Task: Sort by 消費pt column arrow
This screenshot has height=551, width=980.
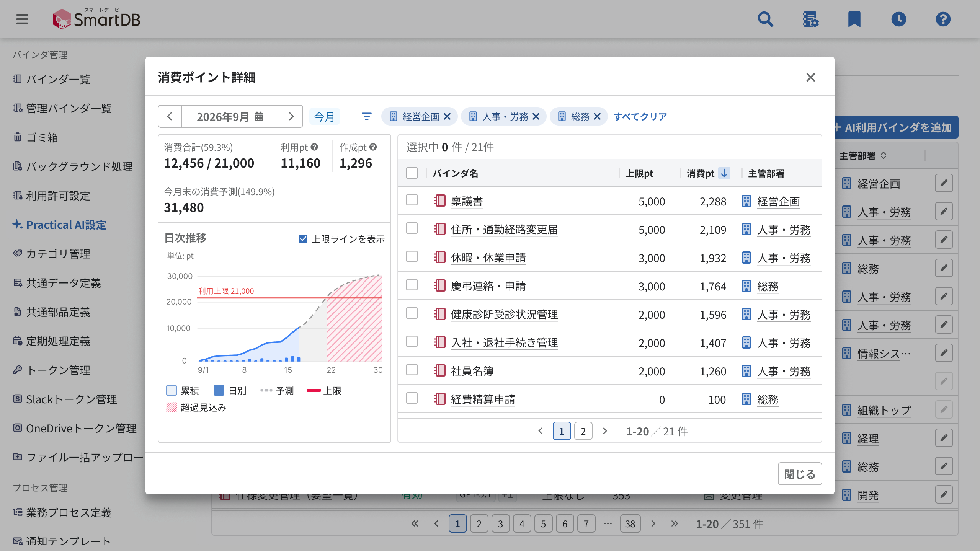Action: pyautogui.click(x=724, y=173)
